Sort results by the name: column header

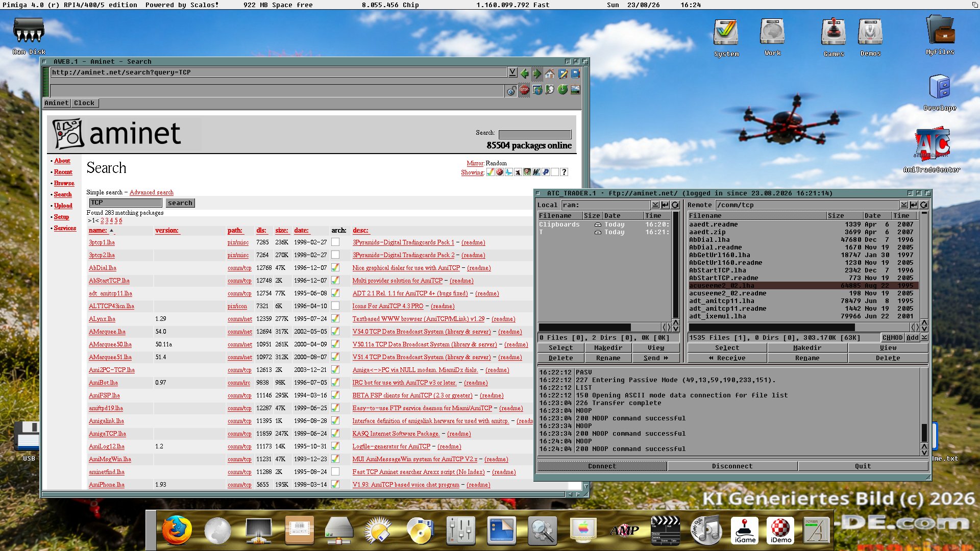click(x=97, y=231)
